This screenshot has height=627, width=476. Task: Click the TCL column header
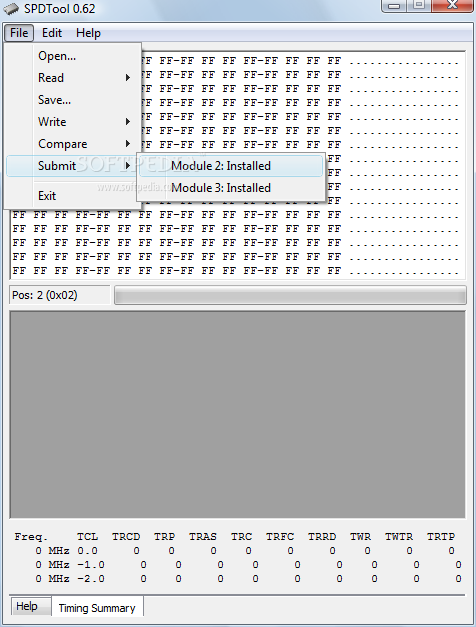tap(87, 537)
